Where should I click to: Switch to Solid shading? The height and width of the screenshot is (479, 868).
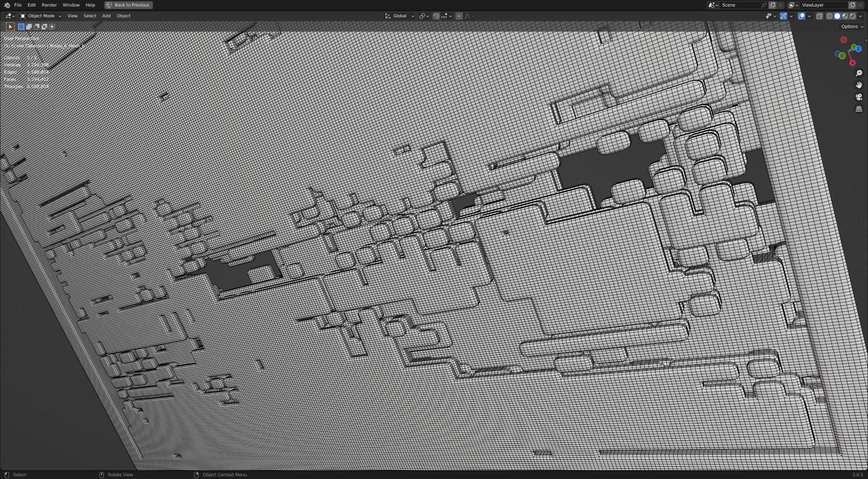(837, 16)
